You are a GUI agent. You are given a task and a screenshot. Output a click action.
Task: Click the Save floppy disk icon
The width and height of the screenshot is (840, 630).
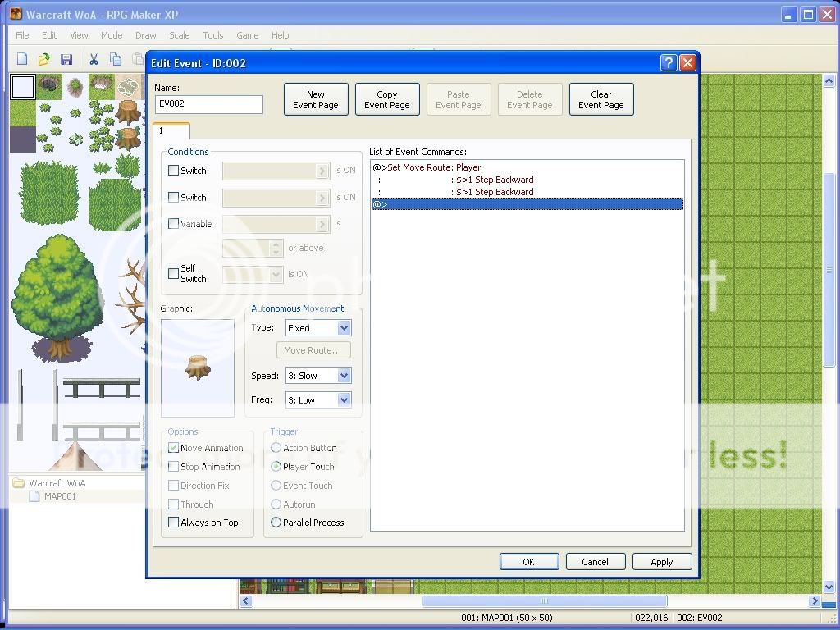(x=66, y=59)
